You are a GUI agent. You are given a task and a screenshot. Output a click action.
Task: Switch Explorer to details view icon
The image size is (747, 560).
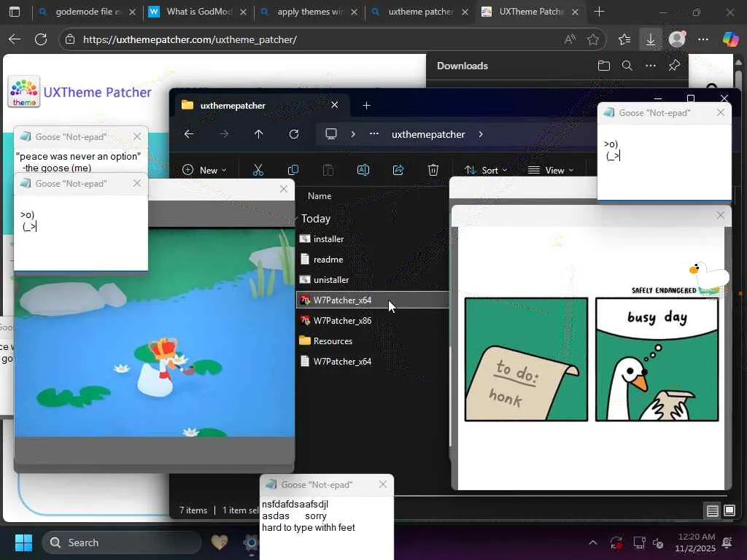pos(713,511)
